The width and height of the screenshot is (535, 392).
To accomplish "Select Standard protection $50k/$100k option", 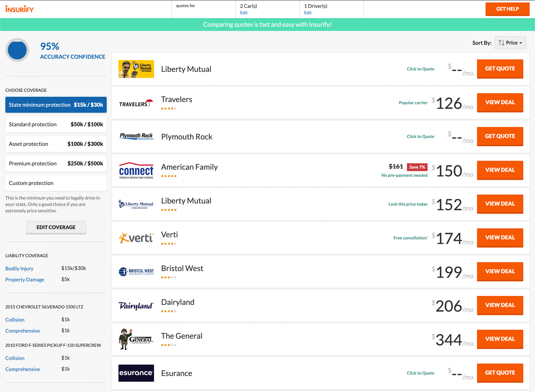I will click(x=56, y=124).
